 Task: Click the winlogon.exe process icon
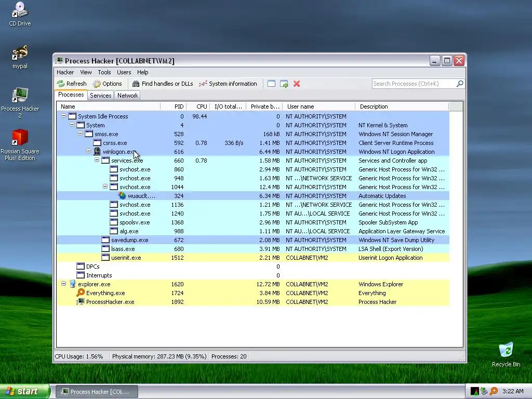pos(97,151)
